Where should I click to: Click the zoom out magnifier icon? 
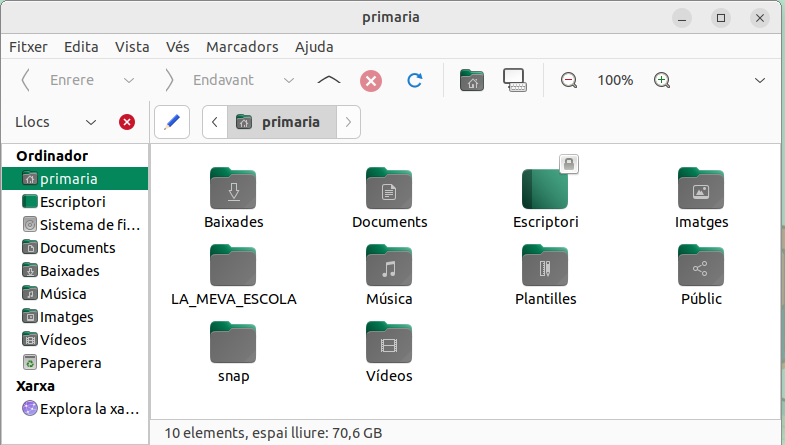pos(569,80)
